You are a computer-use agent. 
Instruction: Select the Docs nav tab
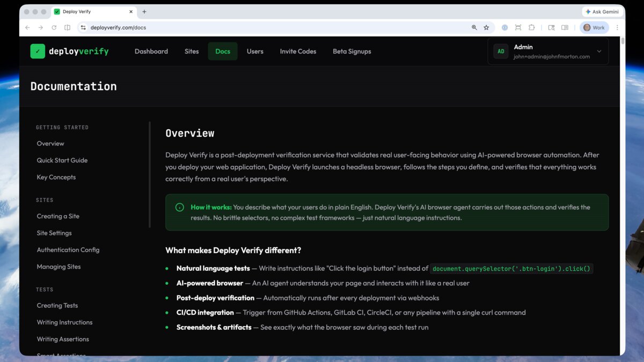[x=223, y=51]
